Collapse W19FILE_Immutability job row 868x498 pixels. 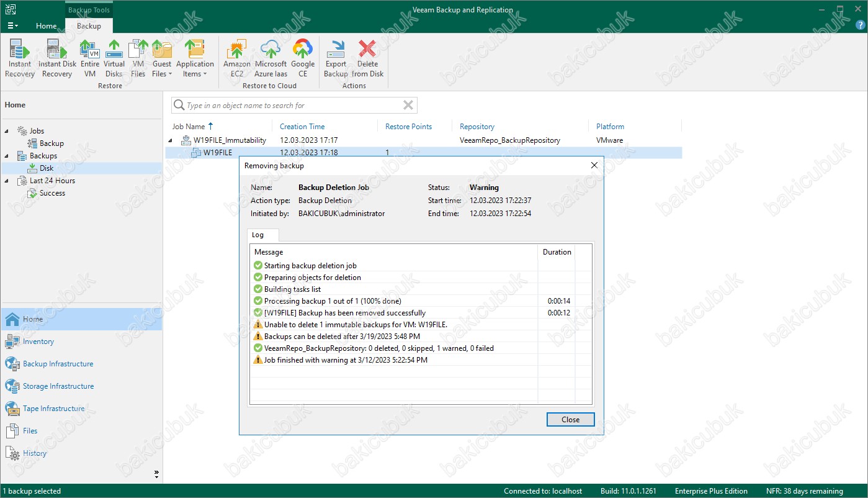pyautogui.click(x=171, y=140)
